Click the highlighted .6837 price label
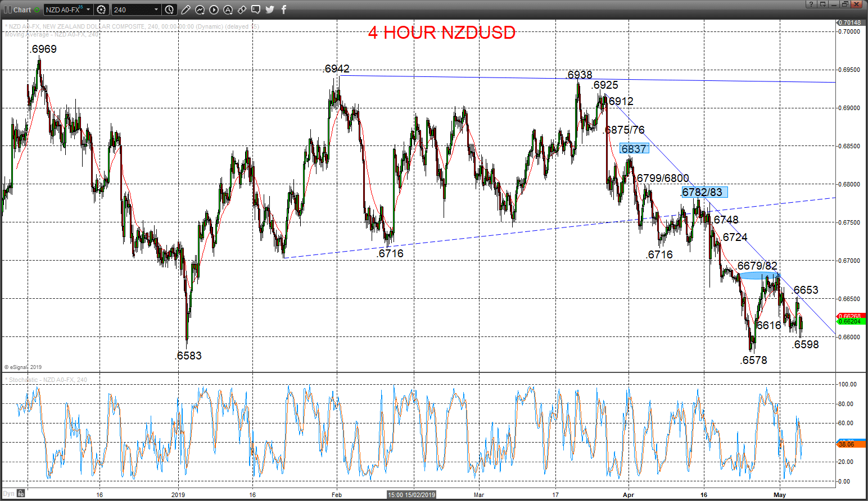 tap(634, 149)
